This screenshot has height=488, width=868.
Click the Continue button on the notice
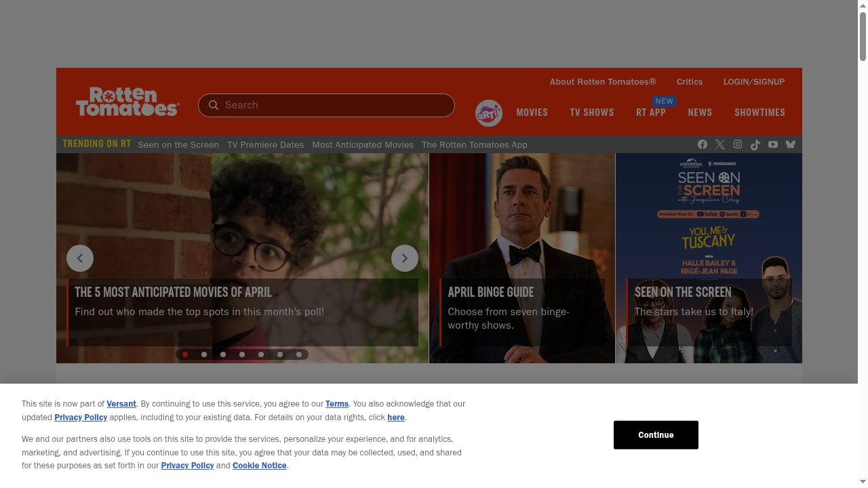click(x=656, y=434)
